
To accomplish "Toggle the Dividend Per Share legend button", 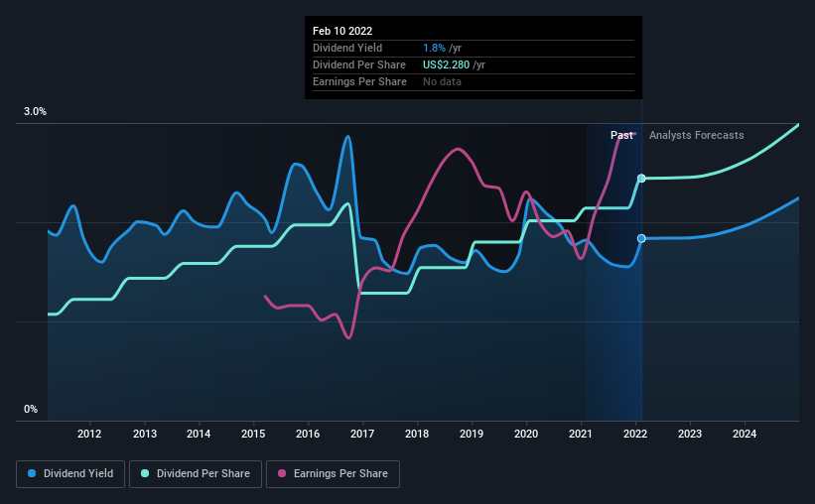I will tap(196, 474).
